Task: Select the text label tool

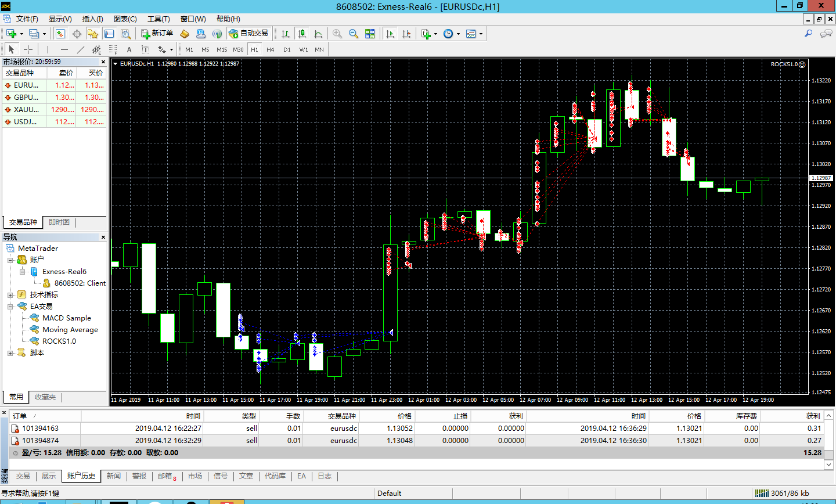Action: click(x=145, y=49)
